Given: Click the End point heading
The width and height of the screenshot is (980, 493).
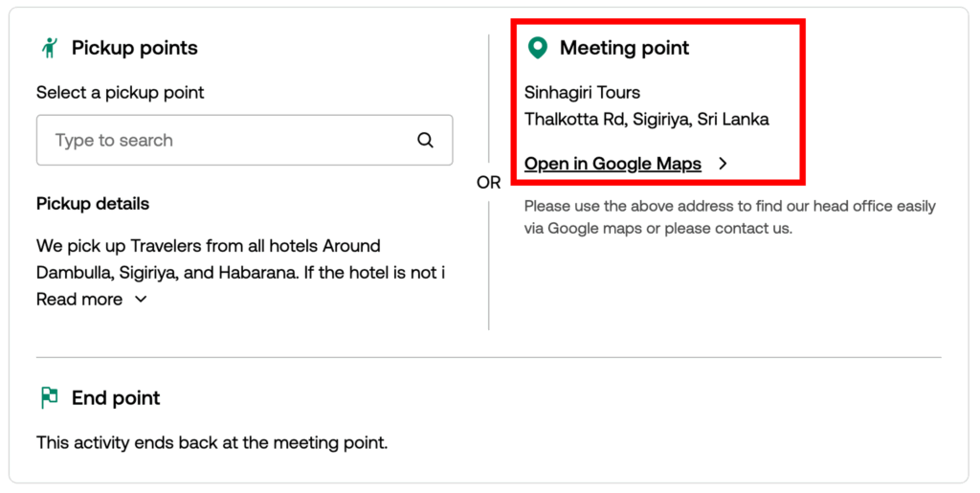Looking at the screenshot, I should pyautogui.click(x=116, y=398).
